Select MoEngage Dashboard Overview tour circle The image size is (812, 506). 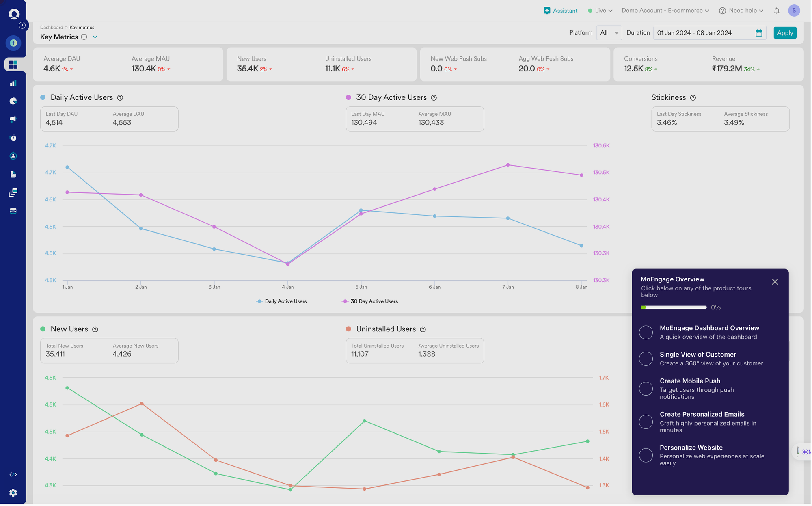pyautogui.click(x=646, y=333)
